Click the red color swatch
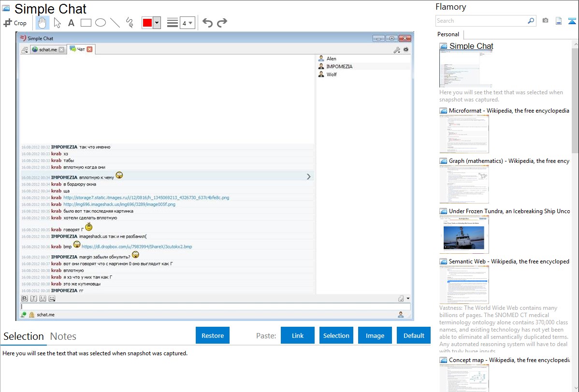The image size is (579, 392). tap(147, 23)
